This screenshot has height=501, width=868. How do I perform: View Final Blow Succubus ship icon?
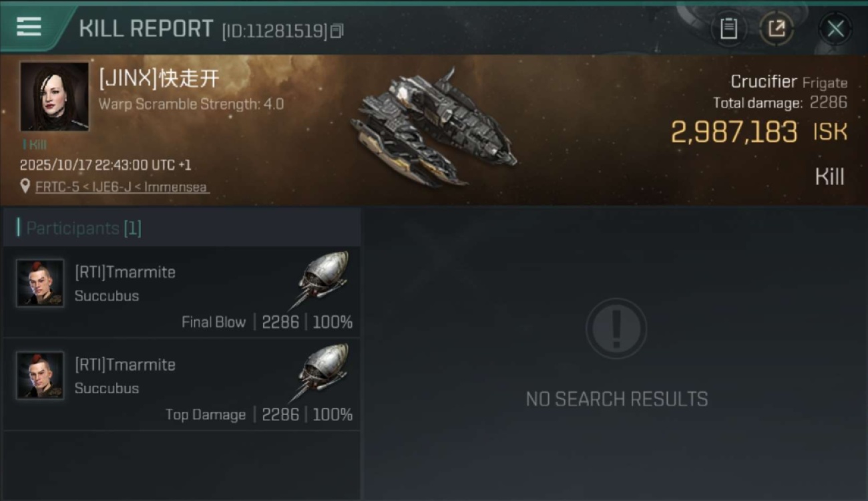coord(320,279)
